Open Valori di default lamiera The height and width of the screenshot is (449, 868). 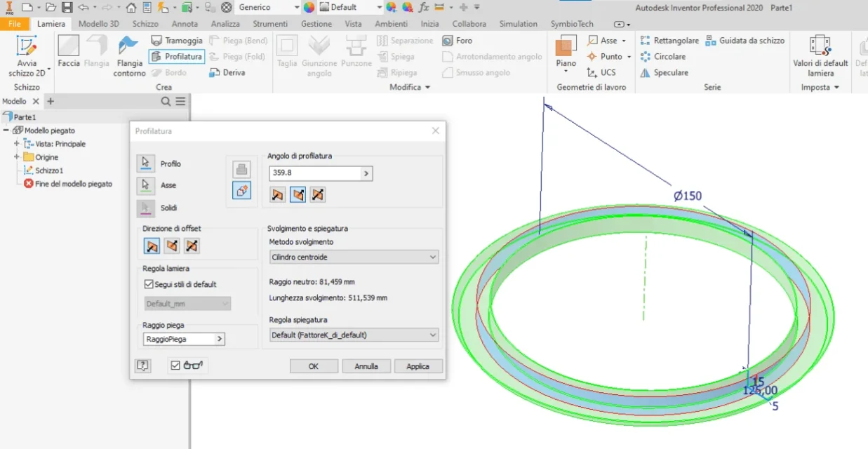[x=820, y=56]
